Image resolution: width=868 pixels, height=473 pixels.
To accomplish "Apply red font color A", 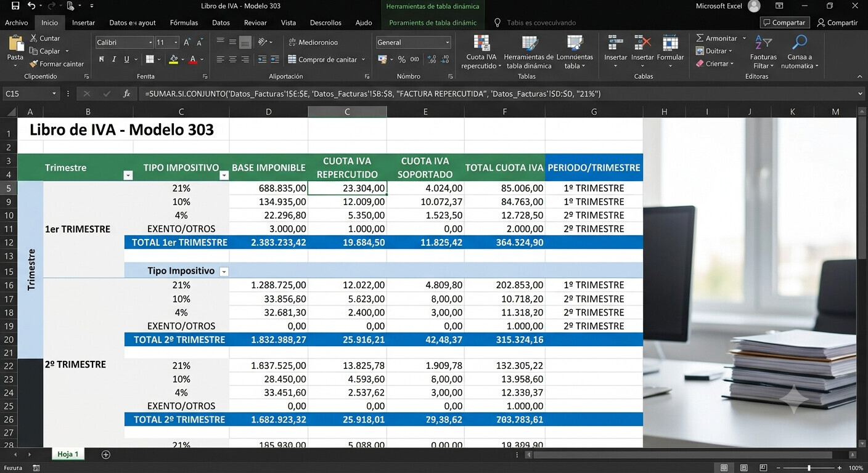I will pos(193,59).
